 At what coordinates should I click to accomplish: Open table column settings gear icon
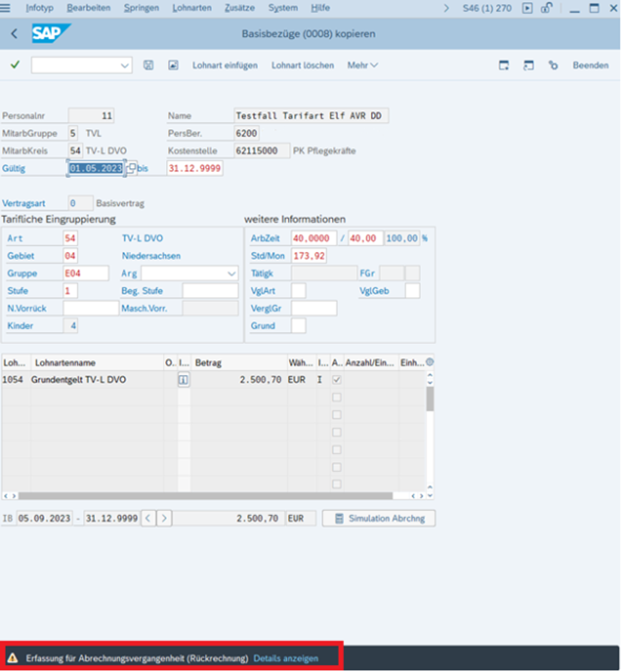[430, 362]
